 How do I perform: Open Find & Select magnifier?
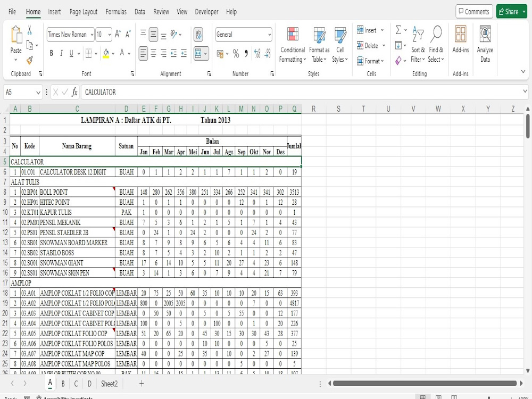coord(436,35)
